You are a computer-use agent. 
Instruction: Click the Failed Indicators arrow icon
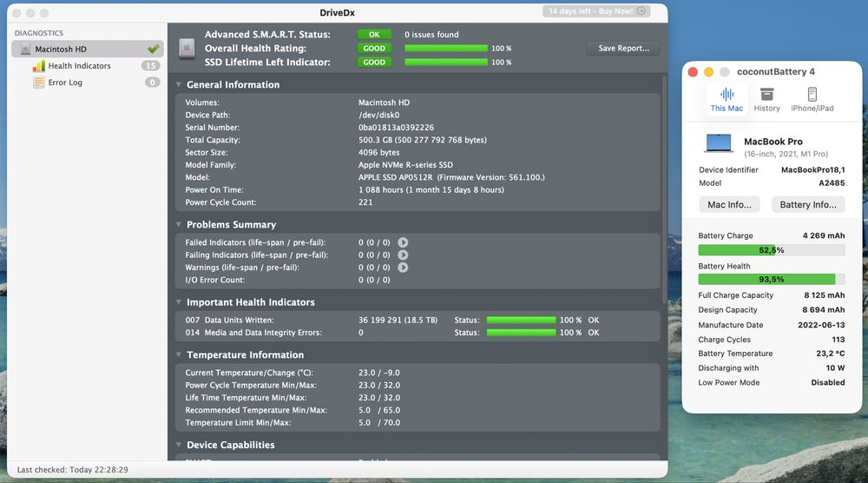click(x=403, y=242)
